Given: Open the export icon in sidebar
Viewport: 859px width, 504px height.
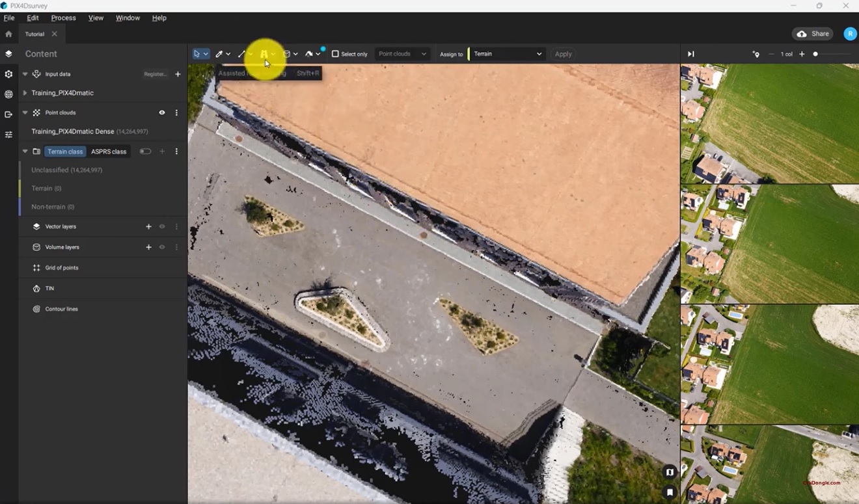Looking at the screenshot, I should click(x=8, y=114).
